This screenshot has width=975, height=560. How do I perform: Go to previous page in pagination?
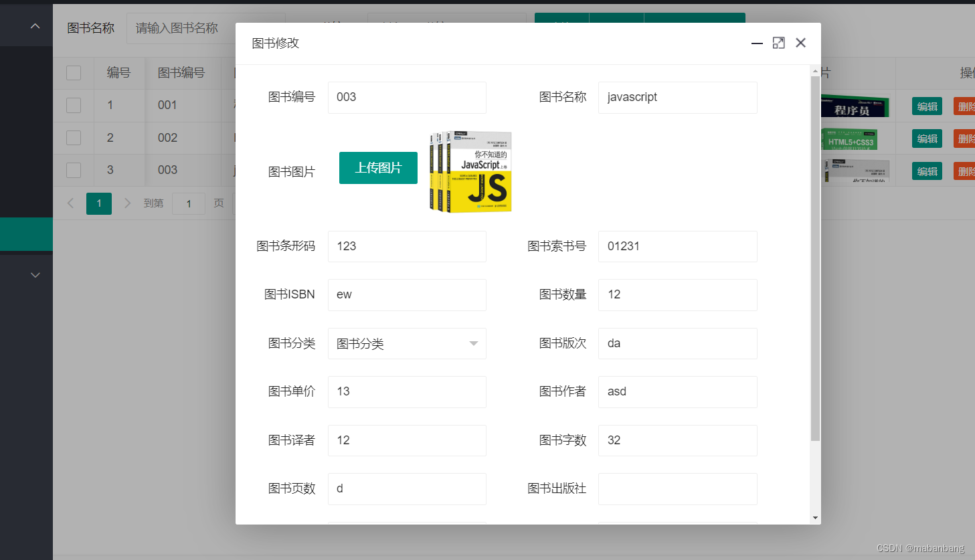(x=70, y=203)
